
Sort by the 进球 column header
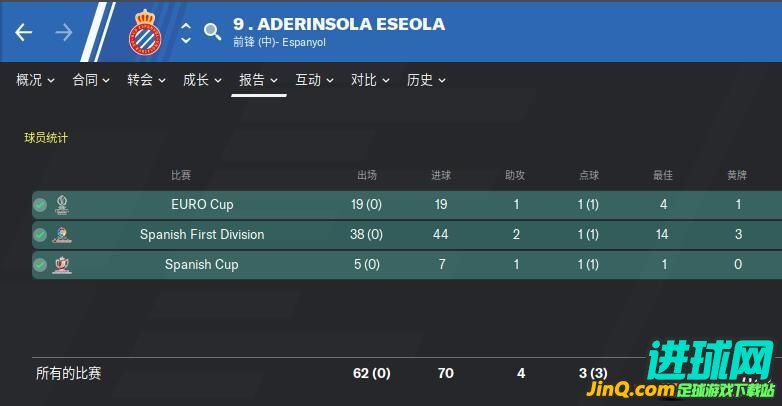pyautogui.click(x=441, y=175)
